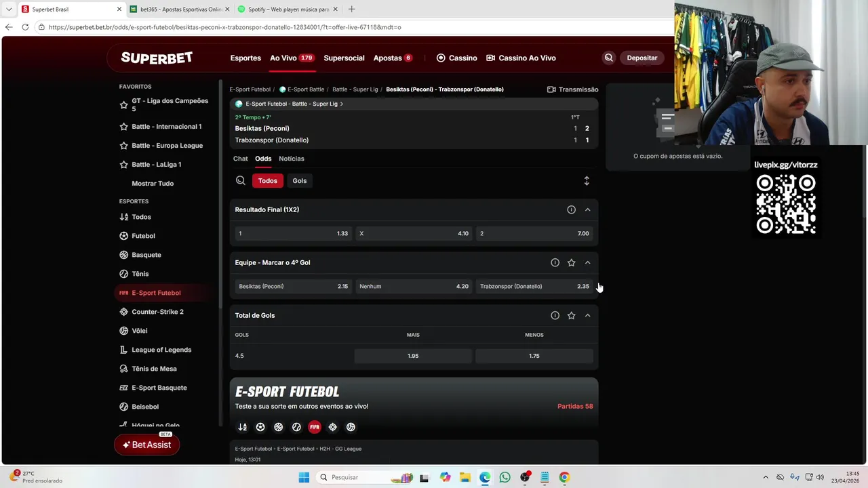
Task: Toggle star for Battle - Europa League
Action: coord(123,146)
